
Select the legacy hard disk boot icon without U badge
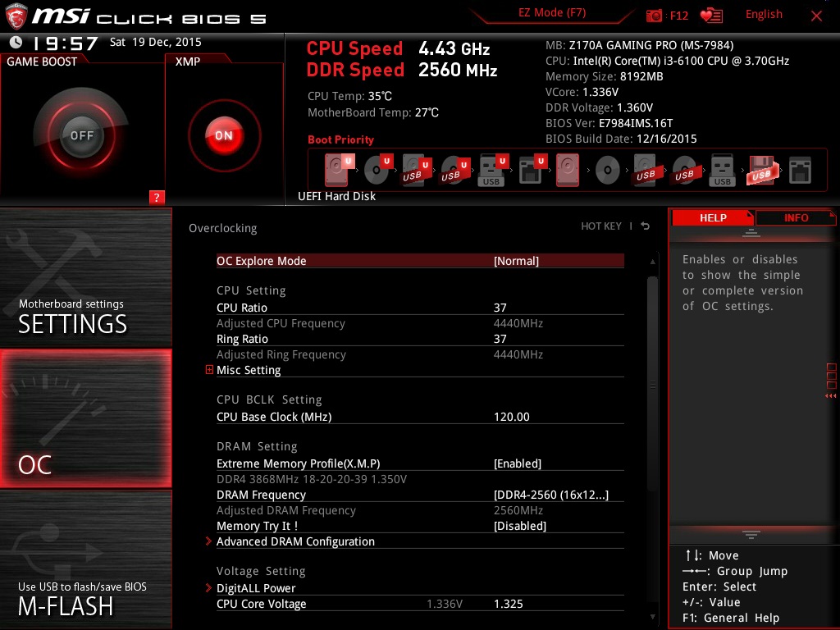[x=568, y=169]
